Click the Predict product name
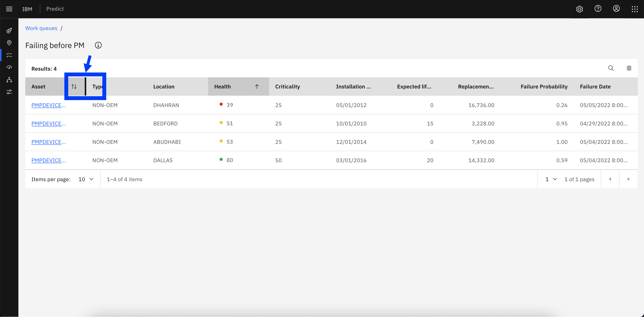This screenshot has height=317, width=644. pos(55,9)
